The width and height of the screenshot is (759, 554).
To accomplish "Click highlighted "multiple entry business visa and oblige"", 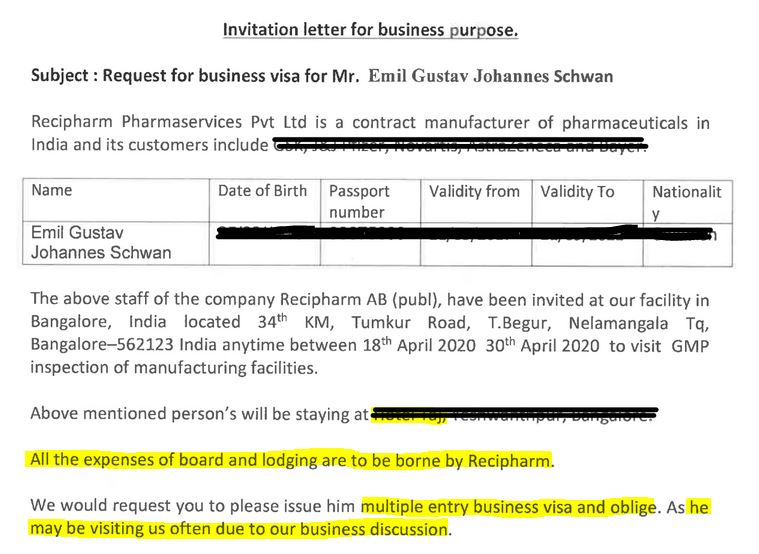I will click(x=508, y=505).
